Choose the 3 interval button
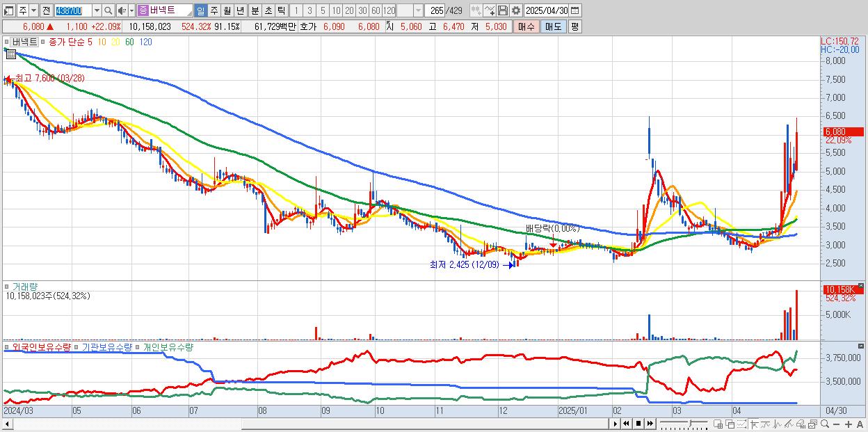The image size is (868, 432). (x=310, y=10)
